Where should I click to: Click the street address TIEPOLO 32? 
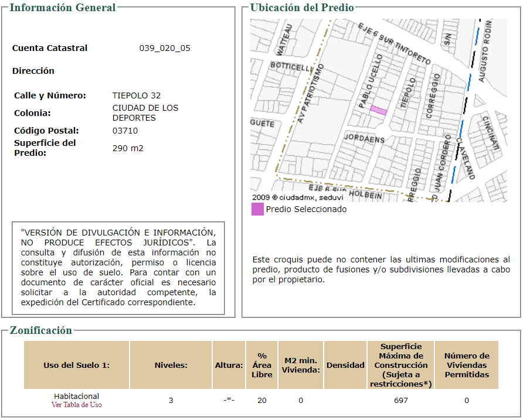pos(137,95)
